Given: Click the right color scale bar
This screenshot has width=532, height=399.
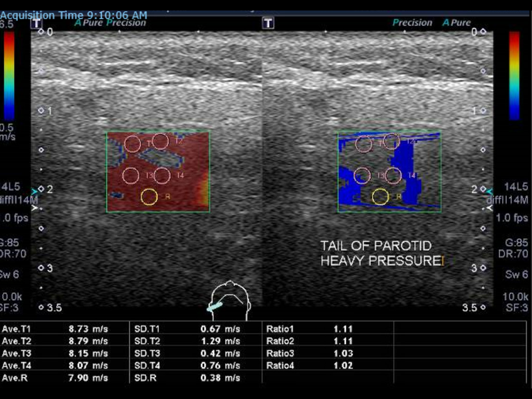Looking at the screenshot, I should (x=514, y=76).
